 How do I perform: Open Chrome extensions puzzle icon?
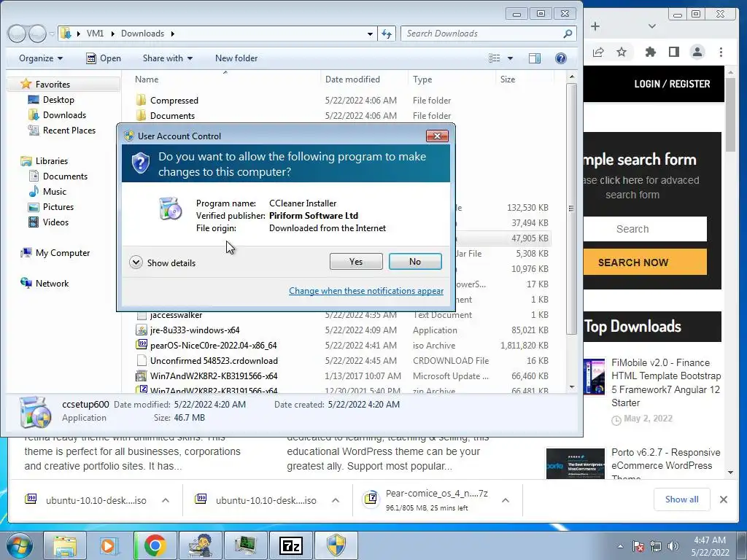tap(650, 52)
